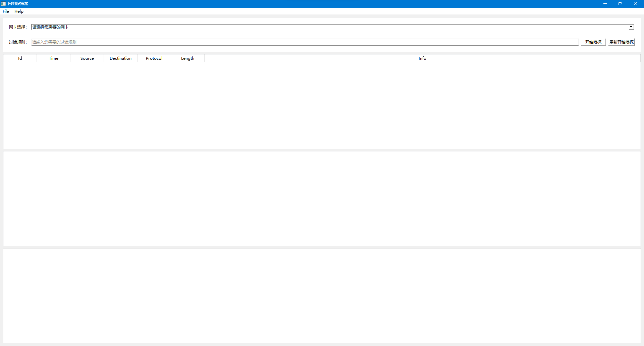Click the 网络嗅探器 app icon in title bar

(3, 4)
